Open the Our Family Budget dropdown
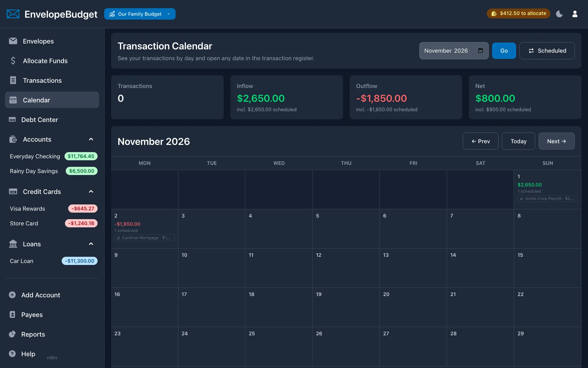The height and width of the screenshot is (368, 588). [140, 14]
